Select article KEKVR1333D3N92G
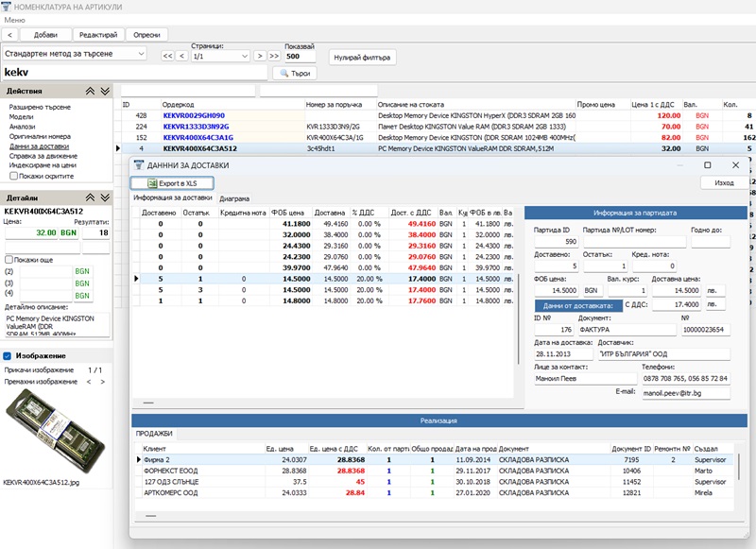756x549 pixels. pos(196,127)
